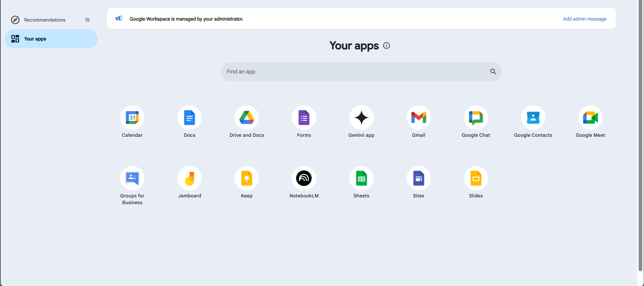Click the Find an app search field
The image size is (644, 286).
coord(353,72)
